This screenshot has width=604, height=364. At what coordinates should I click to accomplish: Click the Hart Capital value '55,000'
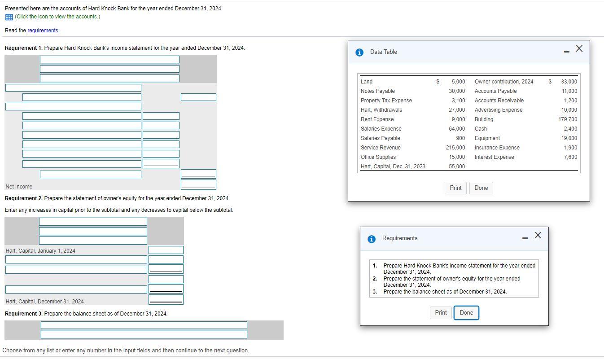pyautogui.click(x=457, y=167)
